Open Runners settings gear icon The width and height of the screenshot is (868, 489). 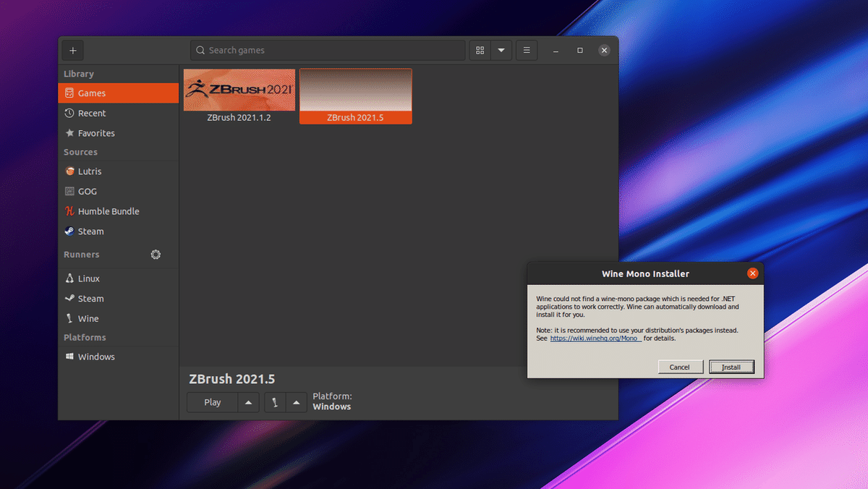(x=156, y=255)
